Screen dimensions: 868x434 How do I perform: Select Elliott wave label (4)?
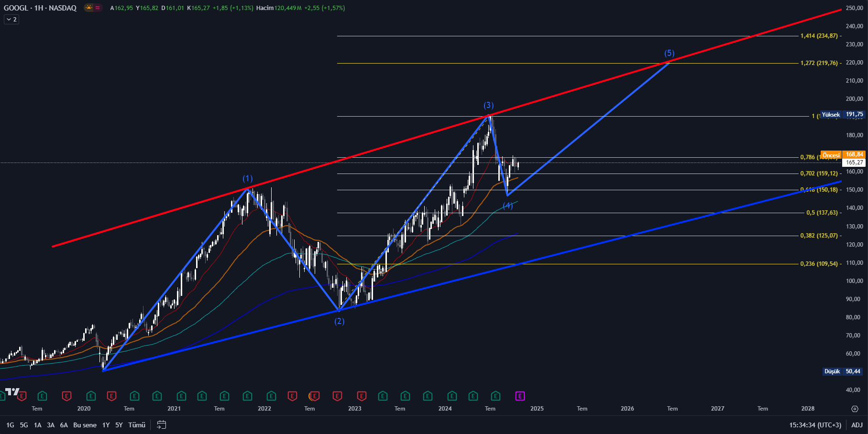point(507,206)
